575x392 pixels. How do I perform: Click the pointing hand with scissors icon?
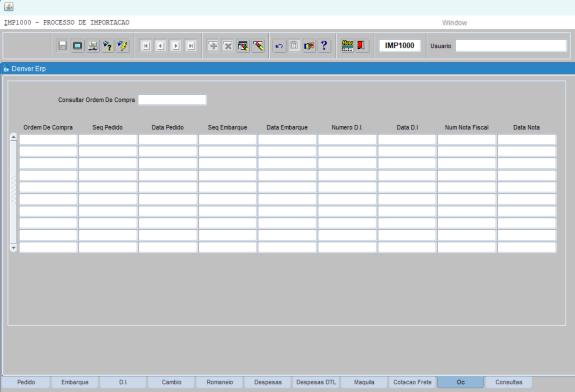[309, 46]
